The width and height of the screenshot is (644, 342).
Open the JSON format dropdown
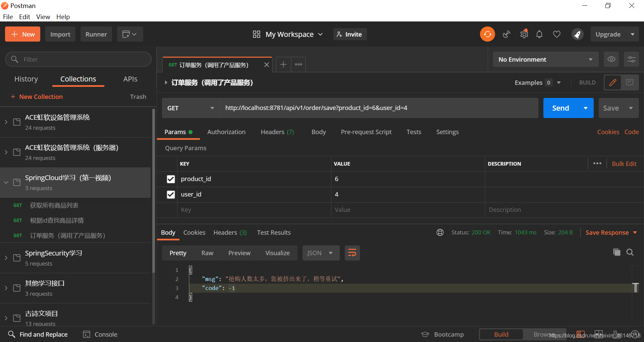point(321,253)
